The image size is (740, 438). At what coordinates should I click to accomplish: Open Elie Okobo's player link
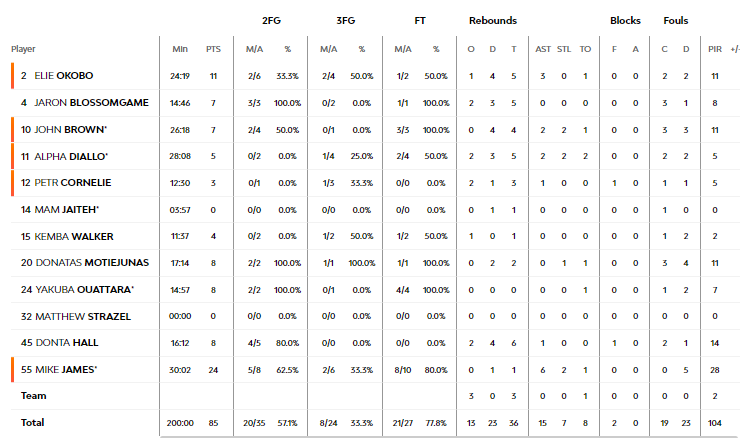64,76
